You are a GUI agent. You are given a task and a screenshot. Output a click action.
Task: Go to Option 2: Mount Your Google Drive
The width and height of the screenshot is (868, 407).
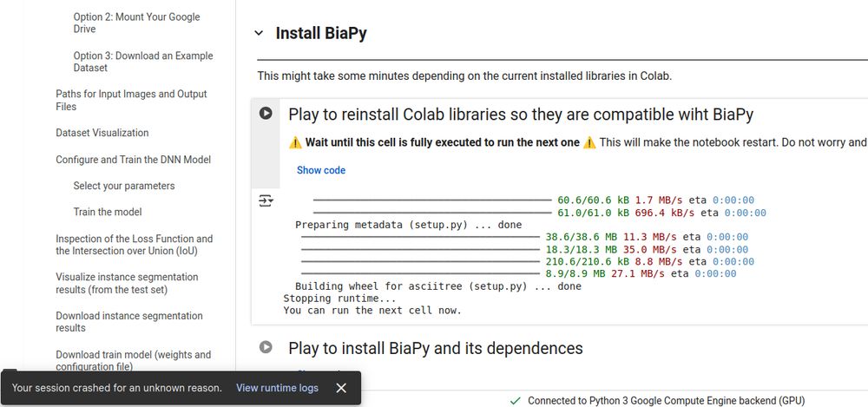point(137,23)
